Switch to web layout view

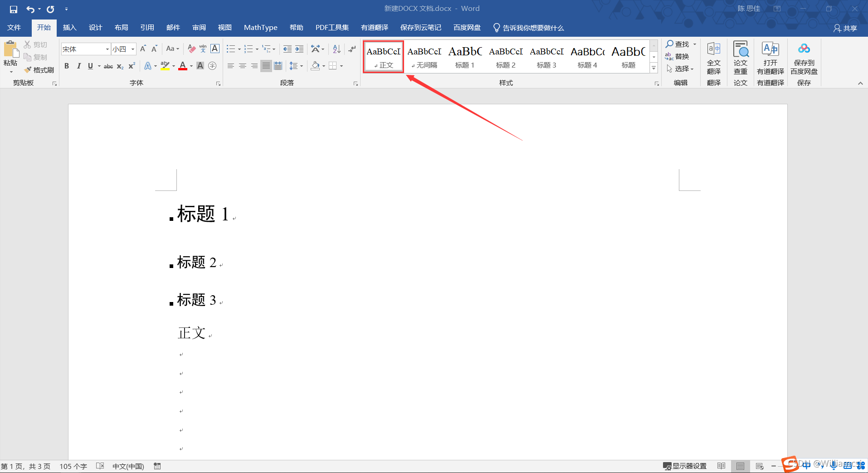[760, 466]
